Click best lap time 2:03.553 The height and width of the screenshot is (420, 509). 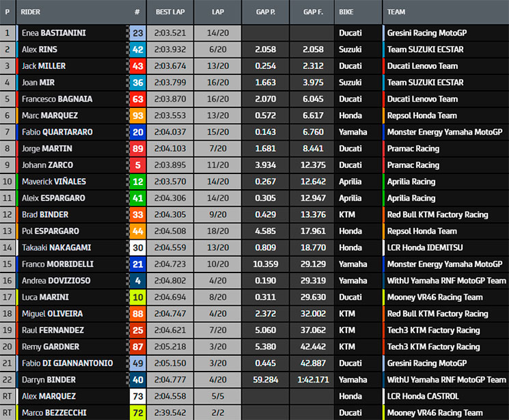[x=170, y=115]
